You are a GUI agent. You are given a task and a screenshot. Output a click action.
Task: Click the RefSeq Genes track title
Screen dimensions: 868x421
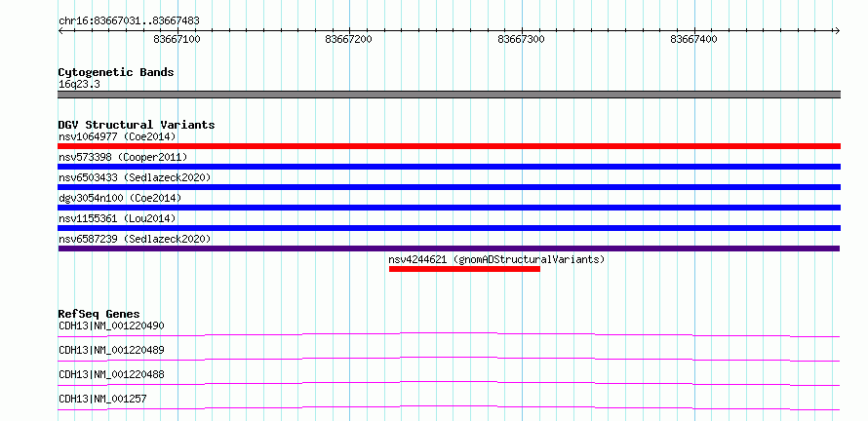[x=99, y=314]
